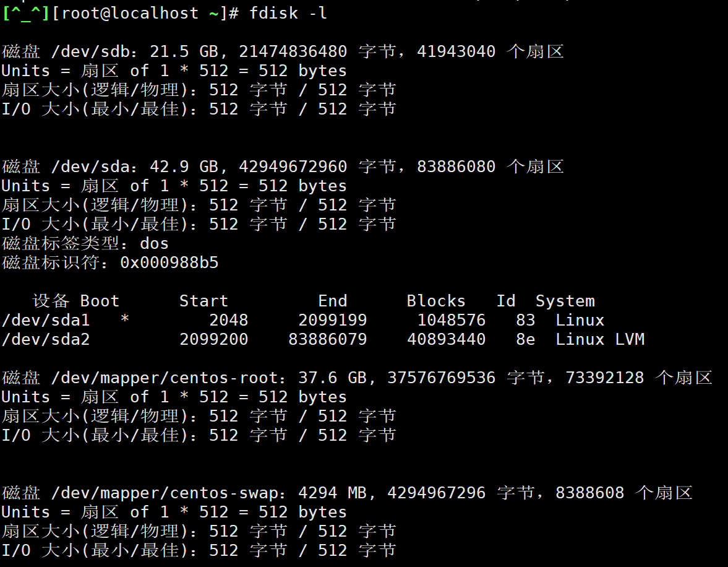Image resolution: width=728 pixels, height=567 pixels.
Task: Click the 8e partition Id value
Action: tap(526, 339)
